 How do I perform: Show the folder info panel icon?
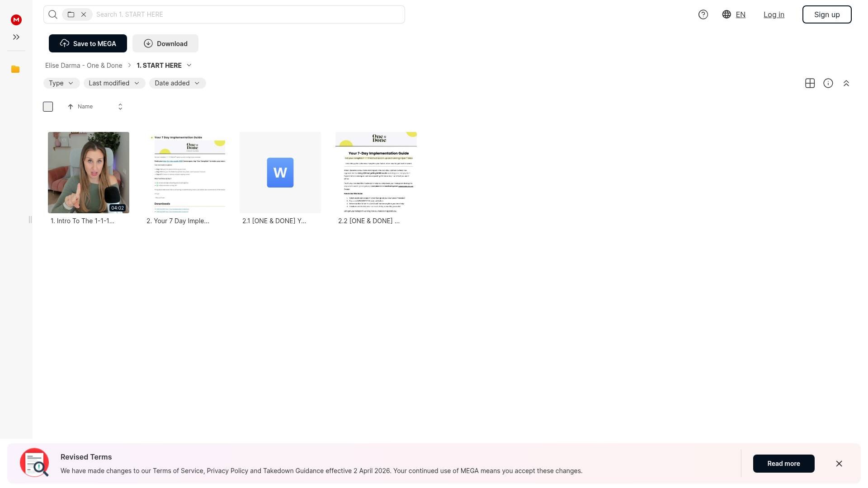828,83
